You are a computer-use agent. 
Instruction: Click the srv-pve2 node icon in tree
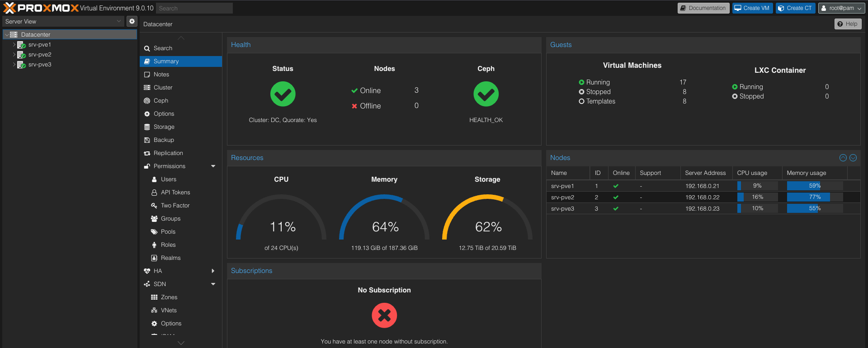[x=21, y=55]
